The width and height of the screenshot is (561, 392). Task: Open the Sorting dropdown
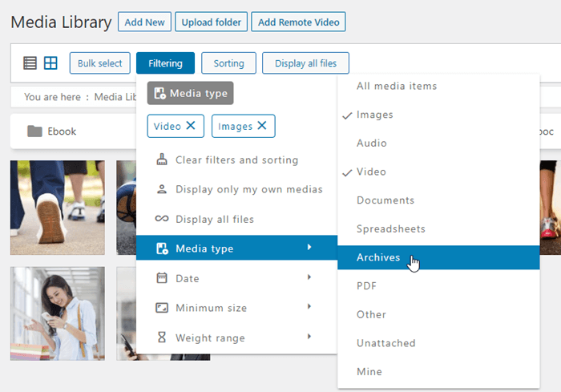click(228, 63)
